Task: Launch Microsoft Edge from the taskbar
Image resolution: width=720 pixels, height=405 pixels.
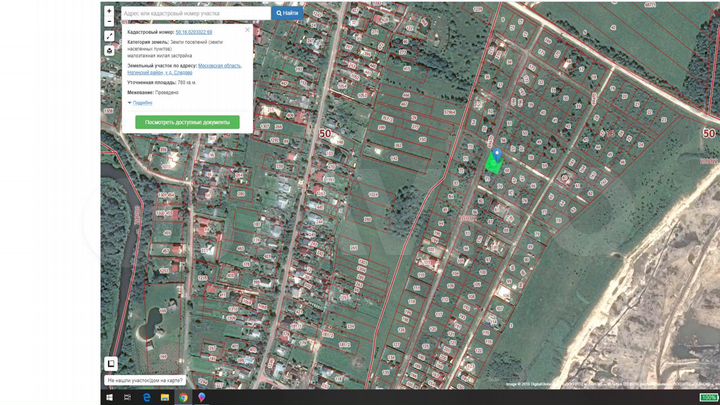Action: pos(146,397)
